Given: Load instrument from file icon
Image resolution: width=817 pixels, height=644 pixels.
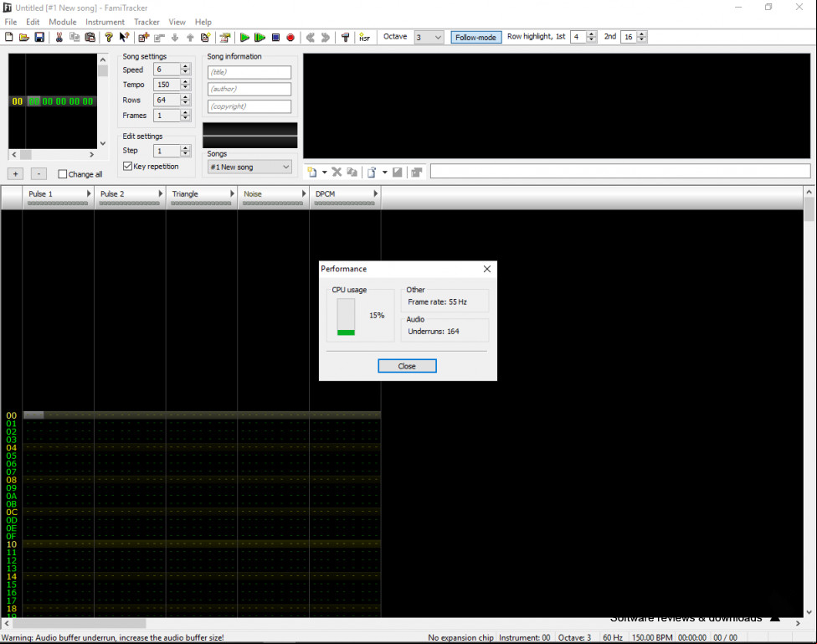Looking at the screenshot, I should 372,172.
